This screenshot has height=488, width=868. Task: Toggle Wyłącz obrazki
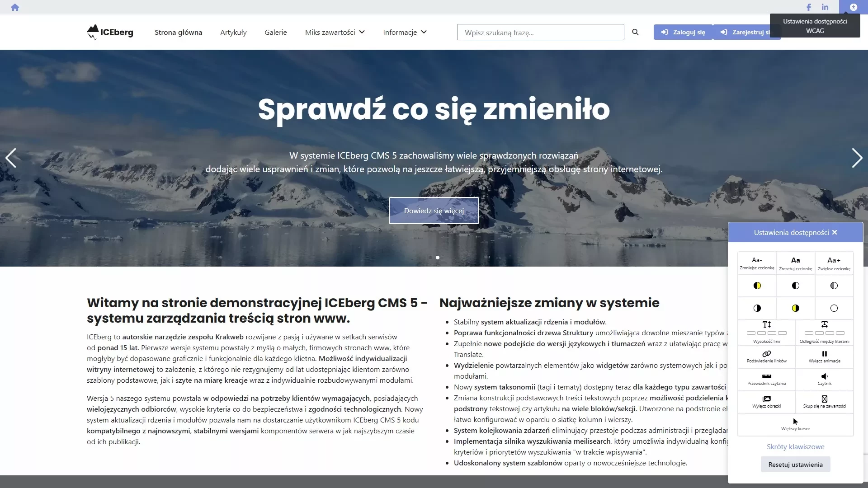767,402
